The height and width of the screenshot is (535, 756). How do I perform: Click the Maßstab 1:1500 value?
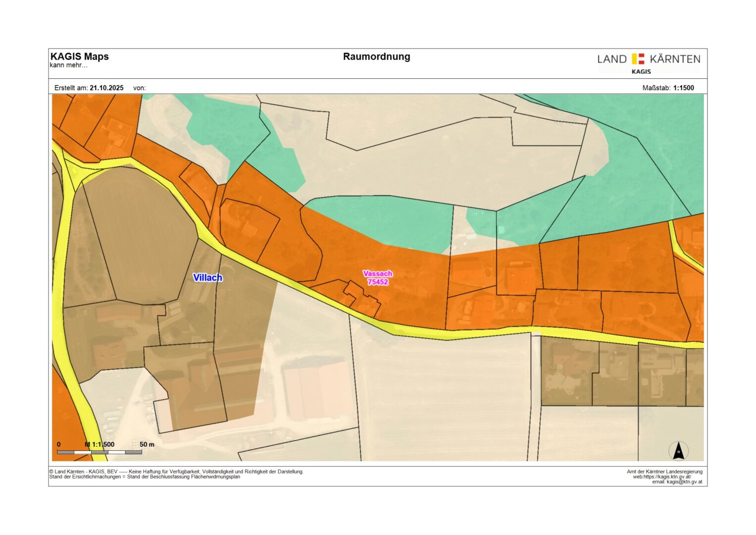[x=683, y=88]
